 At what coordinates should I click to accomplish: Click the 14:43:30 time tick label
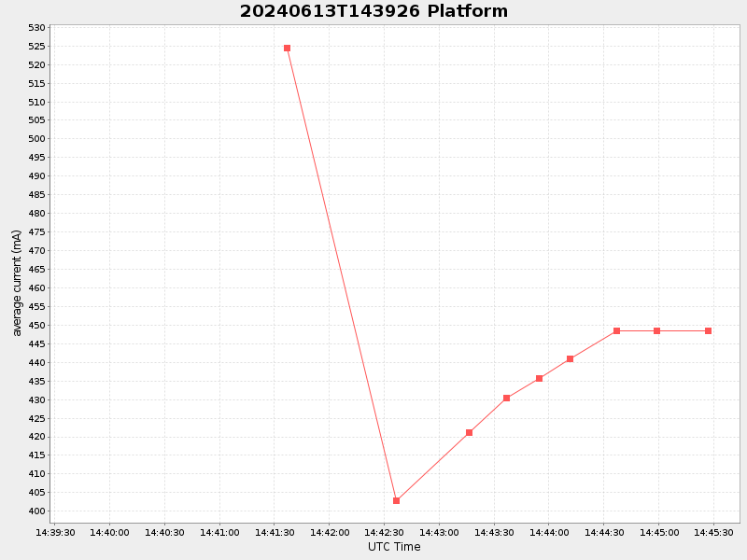point(494,532)
